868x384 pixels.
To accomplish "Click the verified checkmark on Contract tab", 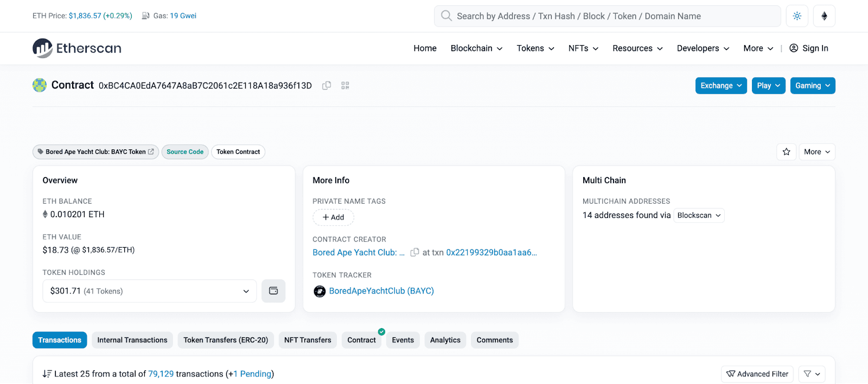I will click(x=381, y=331).
